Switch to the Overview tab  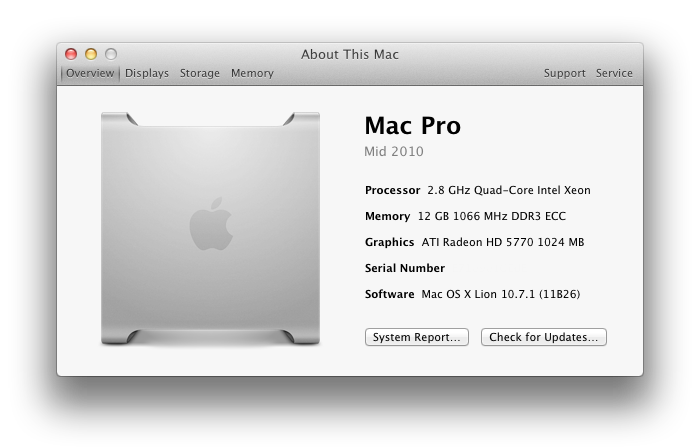[x=90, y=73]
